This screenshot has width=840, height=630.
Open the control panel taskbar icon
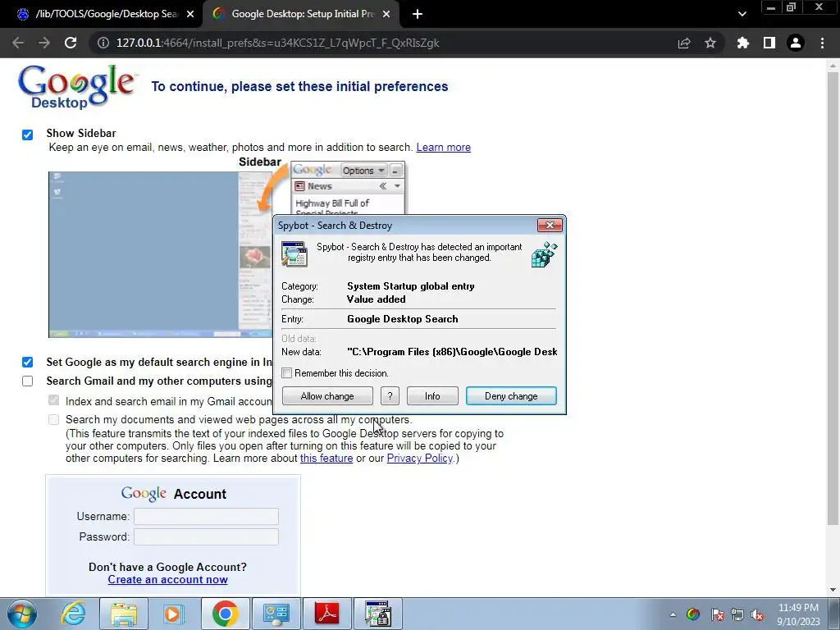click(276, 614)
